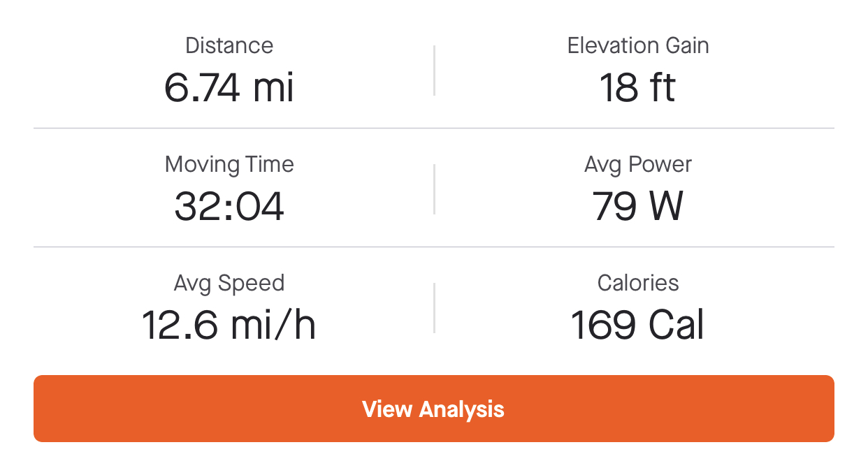This screenshot has width=868, height=454.
Task: Click the 18 ft elevation value
Action: [x=638, y=88]
